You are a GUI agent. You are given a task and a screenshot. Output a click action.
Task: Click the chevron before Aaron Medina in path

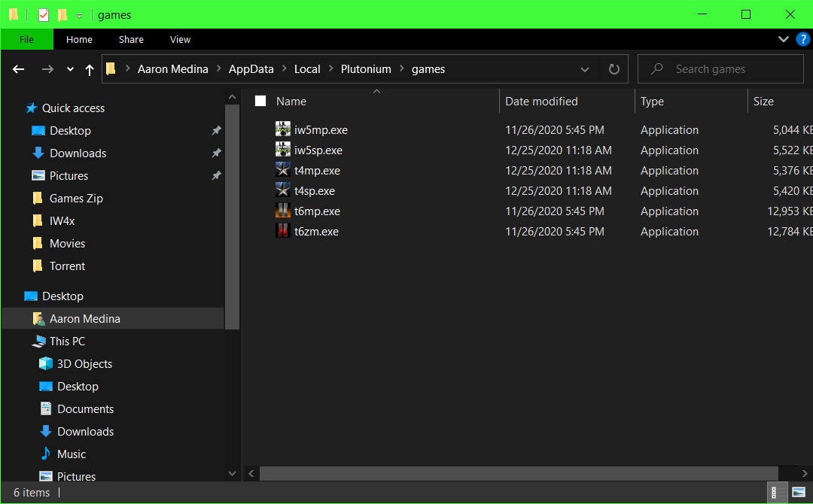[127, 69]
